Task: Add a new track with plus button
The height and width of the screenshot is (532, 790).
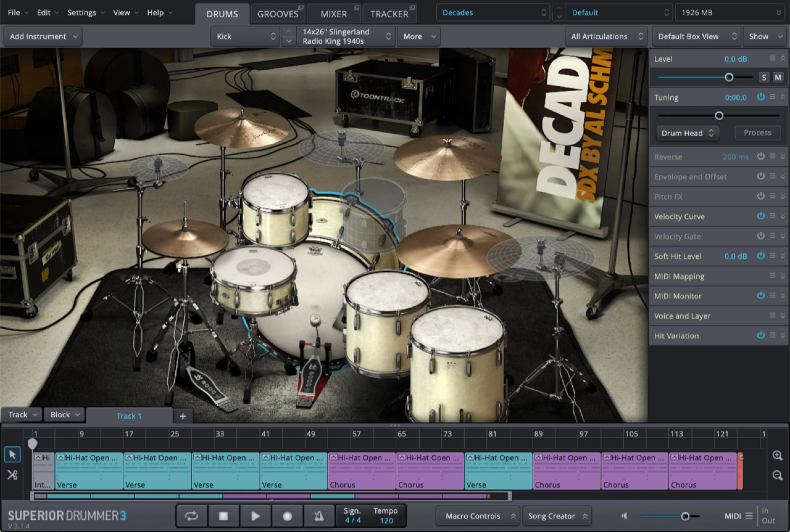Action: pos(183,416)
